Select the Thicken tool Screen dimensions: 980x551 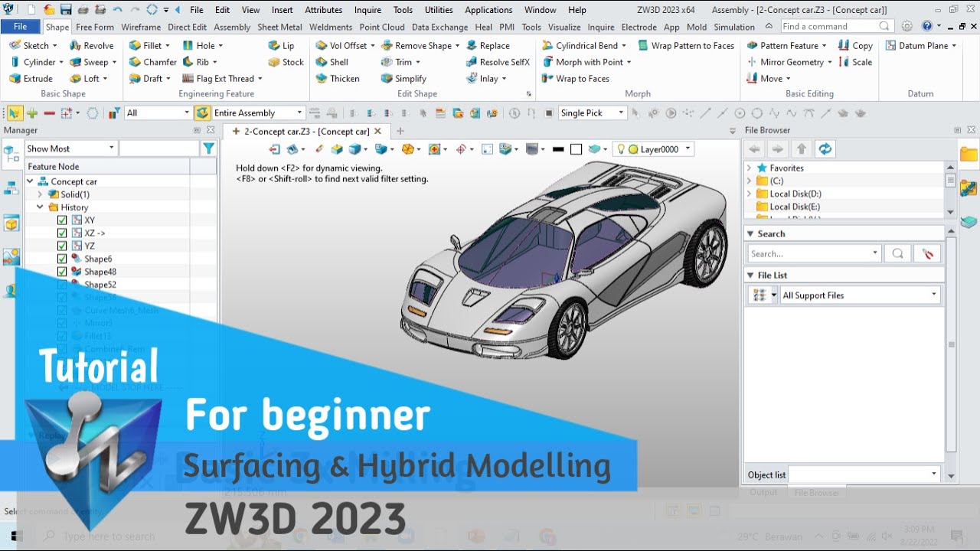(x=337, y=78)
